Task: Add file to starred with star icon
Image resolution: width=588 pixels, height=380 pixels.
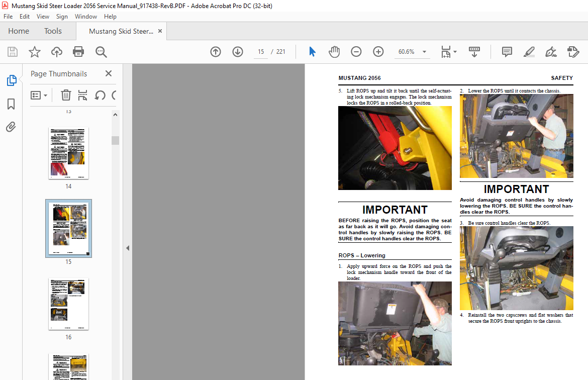Action: click(x=35, y=52)
